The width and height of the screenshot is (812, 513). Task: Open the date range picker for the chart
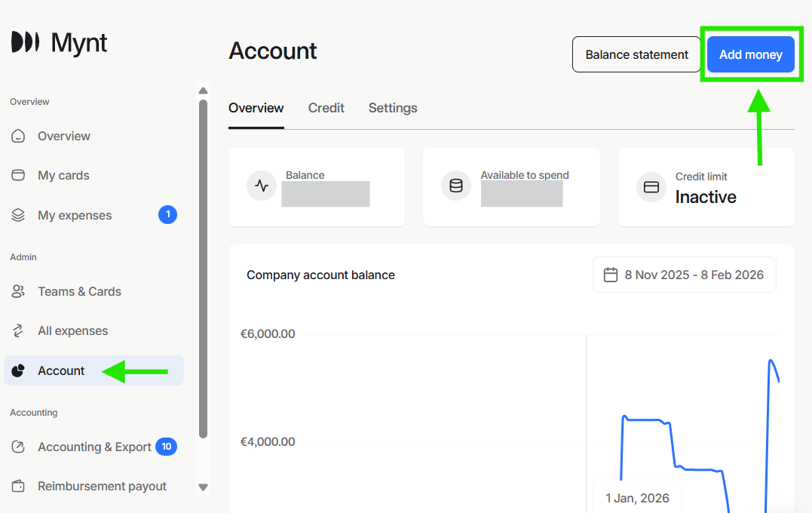(684, 275)
